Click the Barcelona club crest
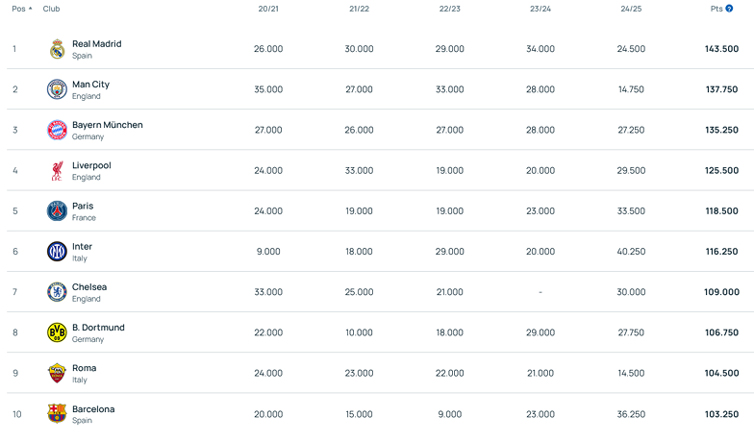 [57, 414]
